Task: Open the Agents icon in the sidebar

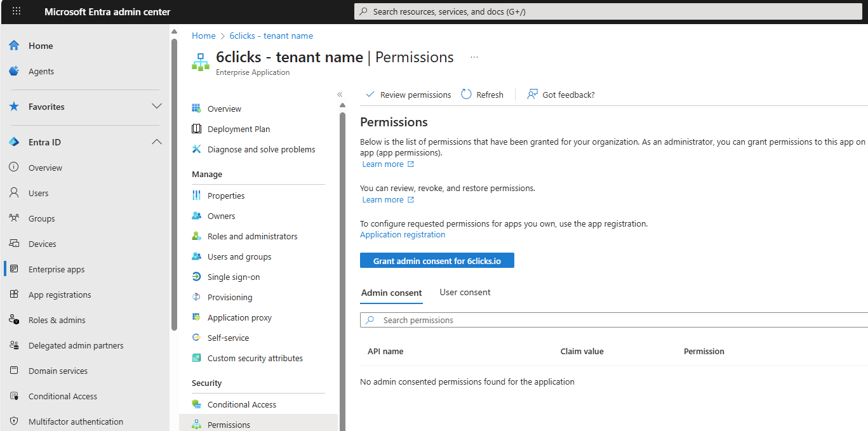Action: (x=14, y=72)
